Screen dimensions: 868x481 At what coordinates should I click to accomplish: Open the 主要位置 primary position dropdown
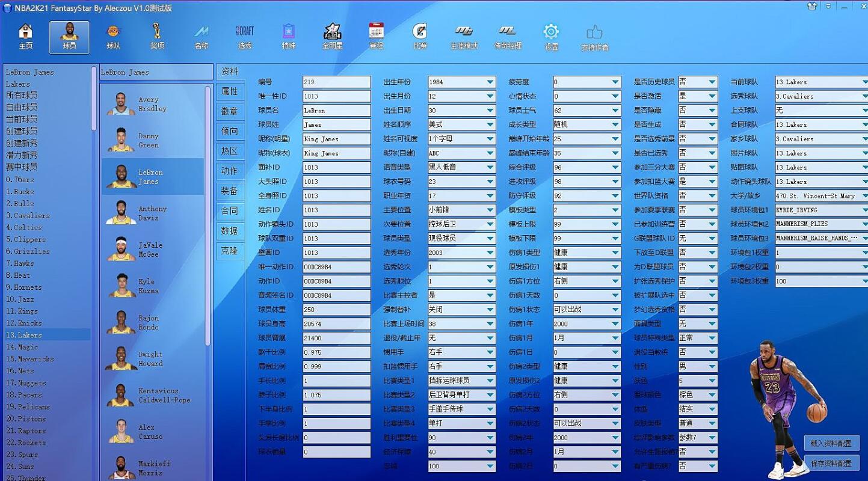461,210
